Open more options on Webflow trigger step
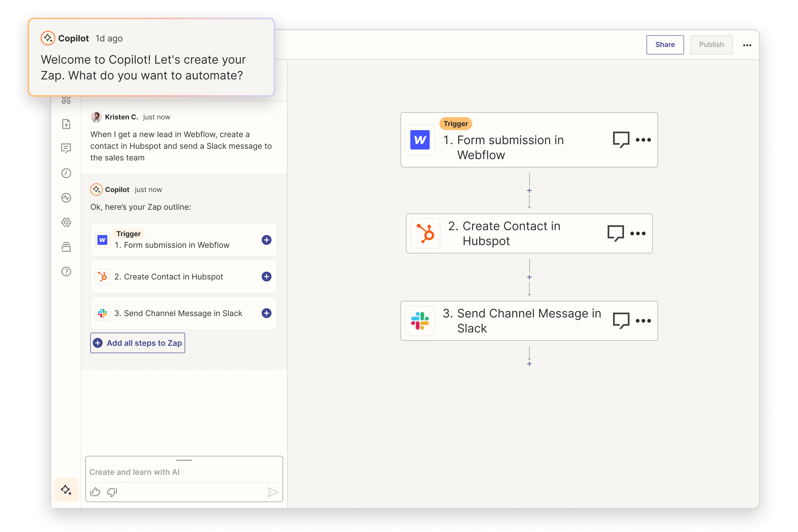Screen dimensions: 798x532 pos(643,140)
